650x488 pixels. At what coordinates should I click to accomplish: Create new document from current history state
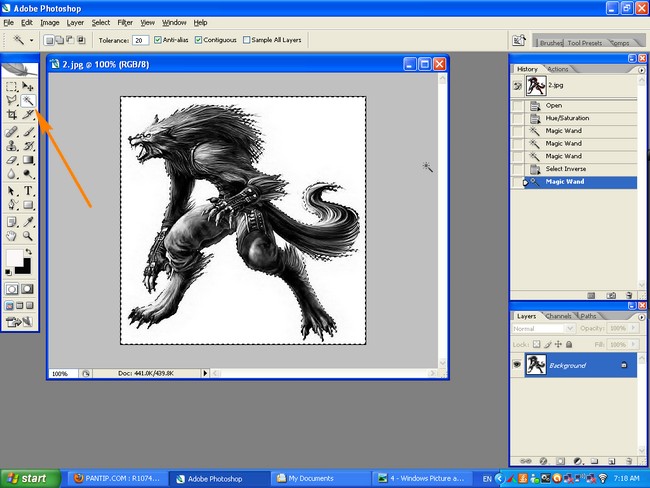[x=592, y=295]
